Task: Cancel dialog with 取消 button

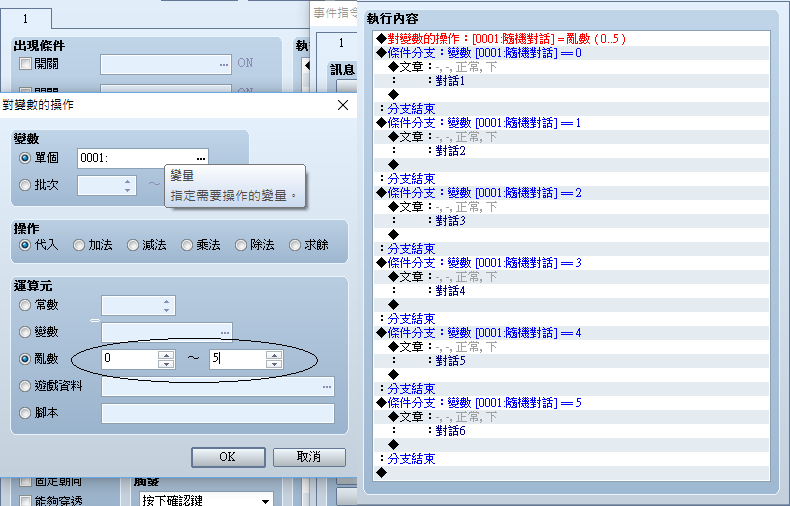Action: [x=309, y=457]
